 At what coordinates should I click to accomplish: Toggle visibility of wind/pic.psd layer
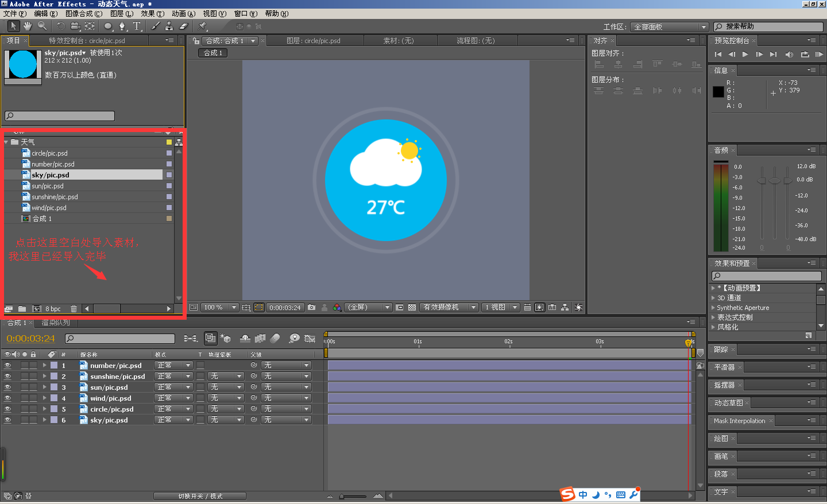7,398
